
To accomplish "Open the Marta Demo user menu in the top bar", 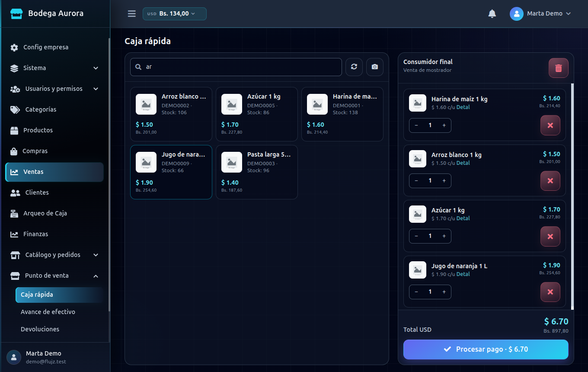I will coord(540,14).
